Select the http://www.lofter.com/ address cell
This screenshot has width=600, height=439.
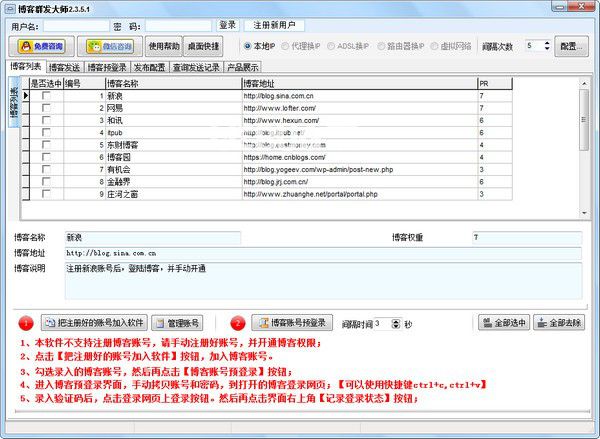tap(360, 108)
